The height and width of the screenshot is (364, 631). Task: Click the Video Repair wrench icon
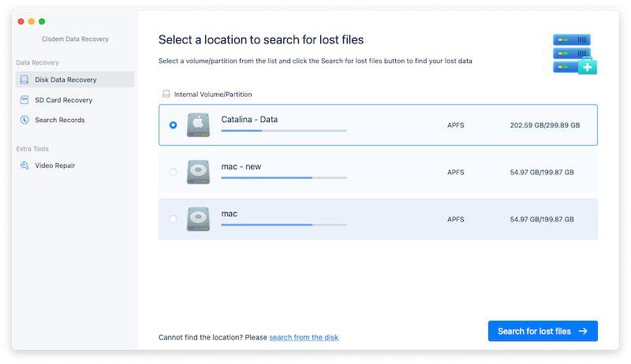24,165
